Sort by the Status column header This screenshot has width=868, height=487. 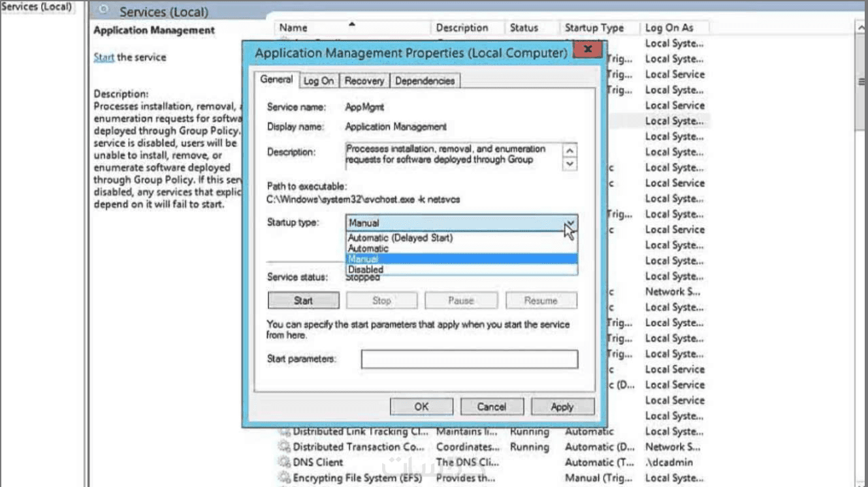click(532, 28)
